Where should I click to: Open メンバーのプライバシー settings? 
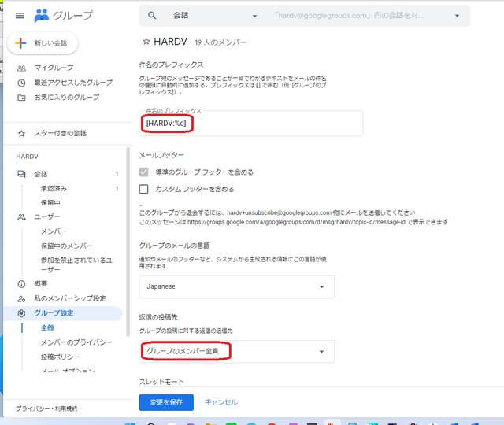click(x=76, y=343)
